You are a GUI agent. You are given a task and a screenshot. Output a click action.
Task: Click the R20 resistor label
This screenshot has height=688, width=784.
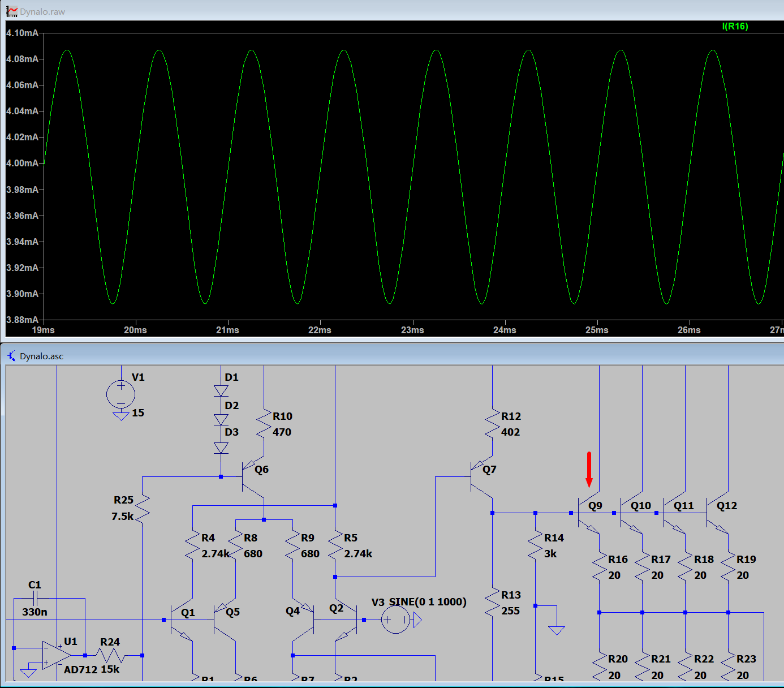(618, 659)
